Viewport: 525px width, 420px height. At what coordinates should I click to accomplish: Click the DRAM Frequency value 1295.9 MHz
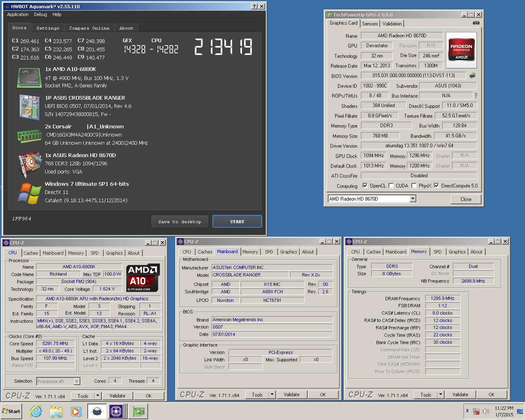(x=443, y=298)
